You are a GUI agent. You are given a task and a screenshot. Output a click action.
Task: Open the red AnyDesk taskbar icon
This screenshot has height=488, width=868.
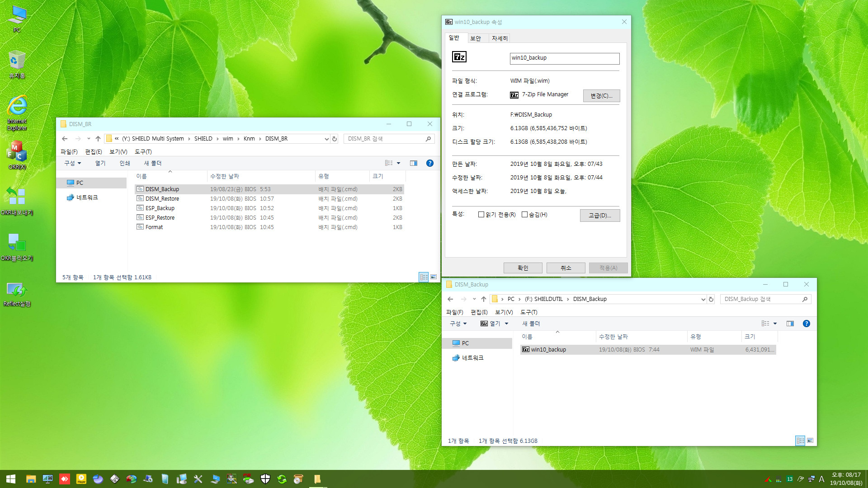(x=65, y=479)
